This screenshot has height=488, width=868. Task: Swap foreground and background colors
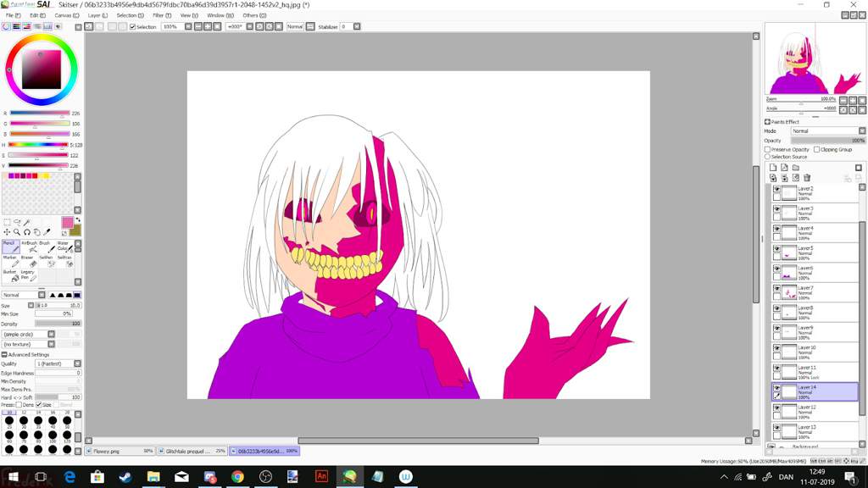[x=77, y=220]
